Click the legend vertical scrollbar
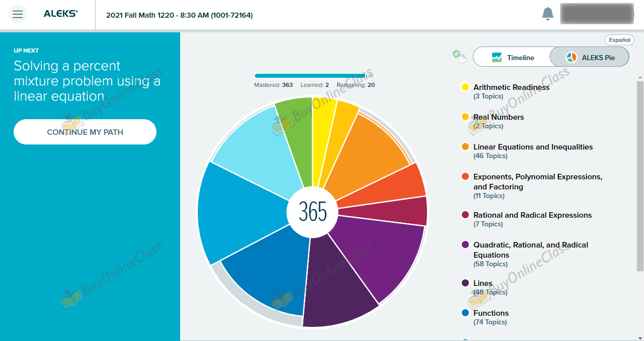 coord(640,177)
